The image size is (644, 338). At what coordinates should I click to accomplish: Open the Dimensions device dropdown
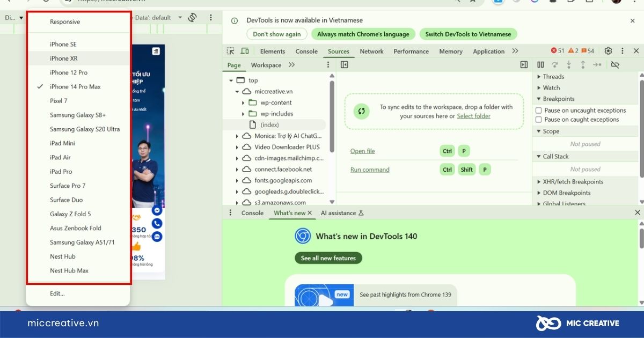(x=14, y=18)
